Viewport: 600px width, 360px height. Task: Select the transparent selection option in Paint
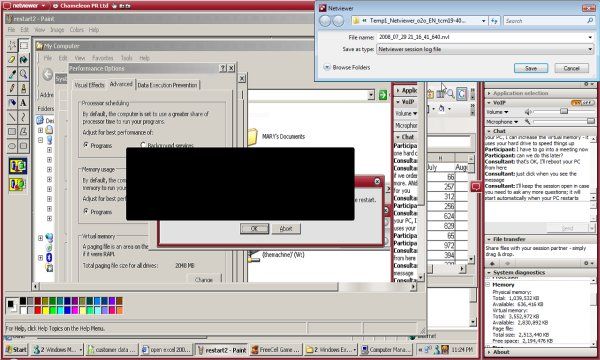click(x=18, y=184)
